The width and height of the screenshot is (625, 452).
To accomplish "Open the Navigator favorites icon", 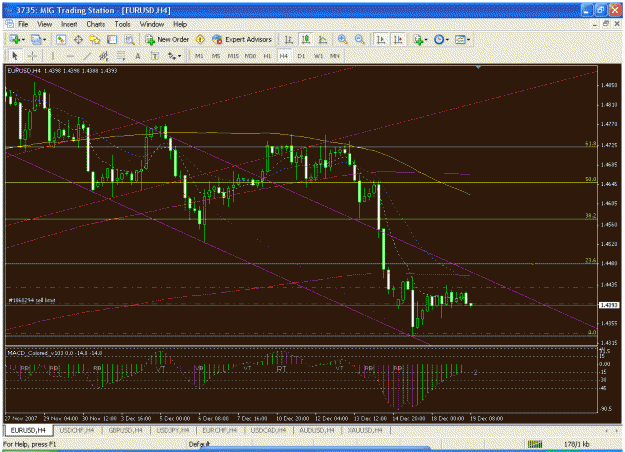I will click(x=95, y=39).
